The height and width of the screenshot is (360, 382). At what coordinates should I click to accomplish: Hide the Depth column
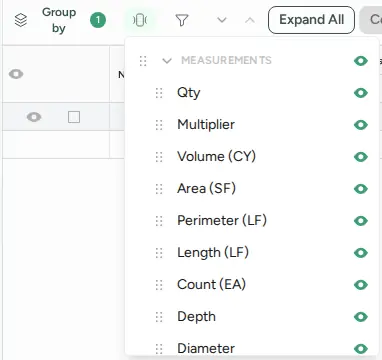point(361,317)
